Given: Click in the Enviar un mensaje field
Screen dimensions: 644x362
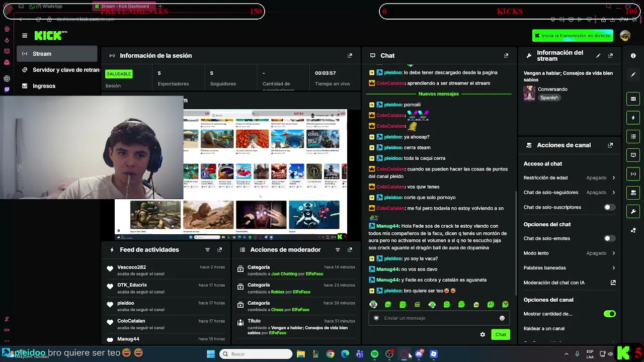Looking at the screenshot, I should pos(439,318).
